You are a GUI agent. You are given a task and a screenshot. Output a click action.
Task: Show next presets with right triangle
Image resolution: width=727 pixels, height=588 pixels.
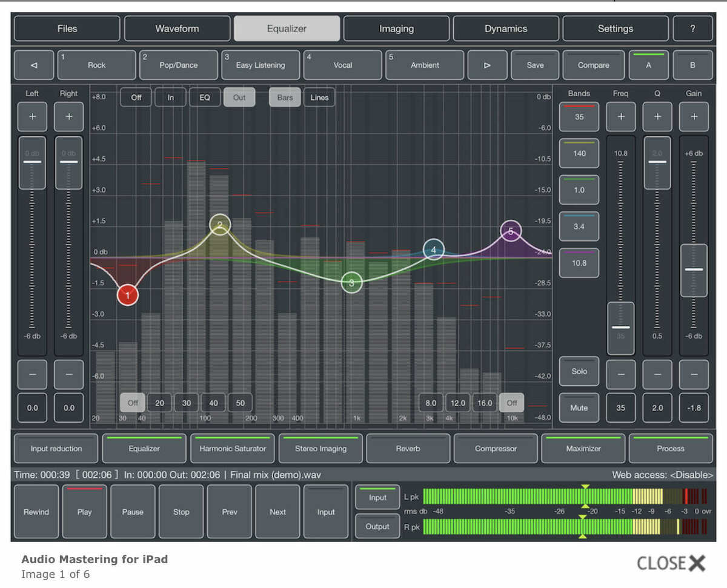(487, 65)
